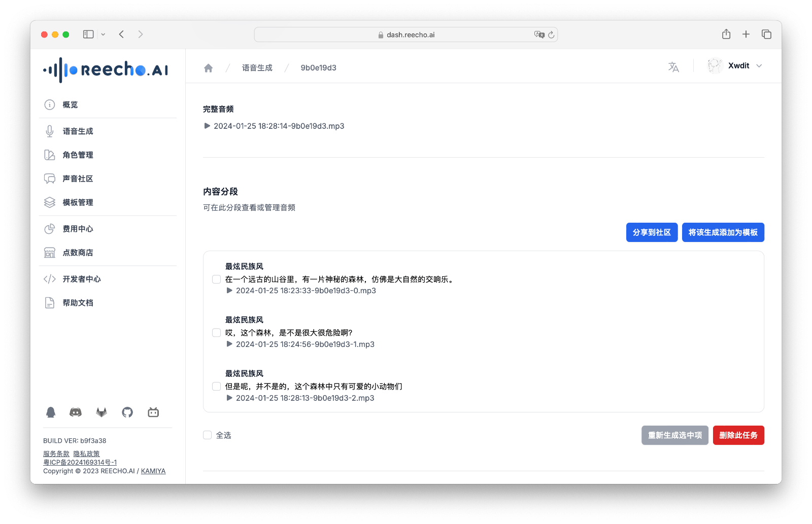Select the 角色管理 icon
Screen dimensions: 812x524
(49, 155)
